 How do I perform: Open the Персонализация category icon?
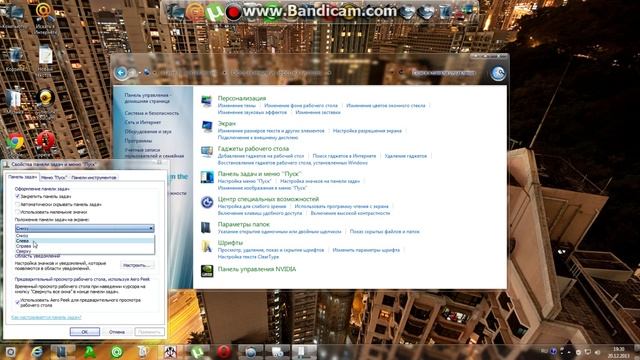207,101
